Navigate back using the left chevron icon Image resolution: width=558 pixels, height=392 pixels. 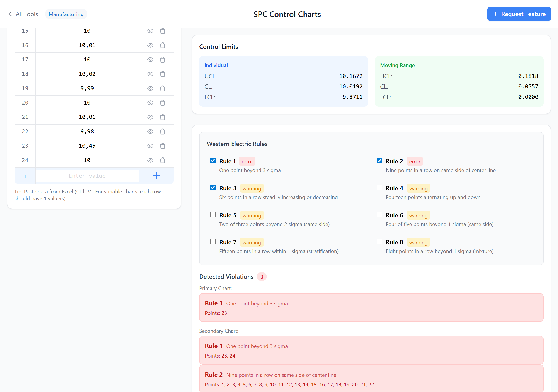point(10,14)
